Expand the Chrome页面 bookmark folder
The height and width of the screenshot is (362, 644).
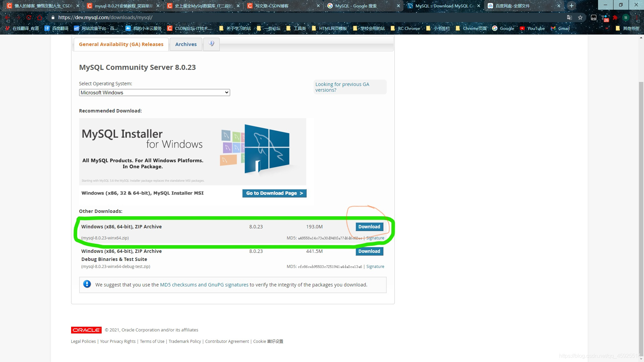coord(471,28)
